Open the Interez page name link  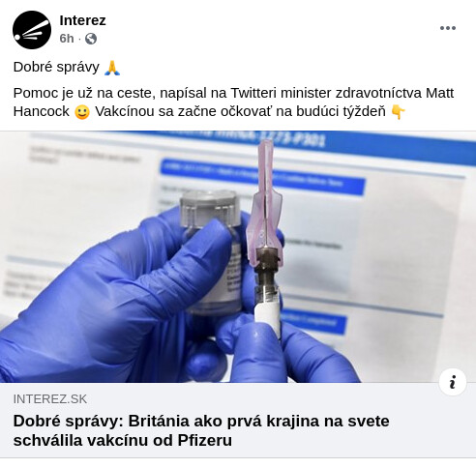tap(82, 20)
